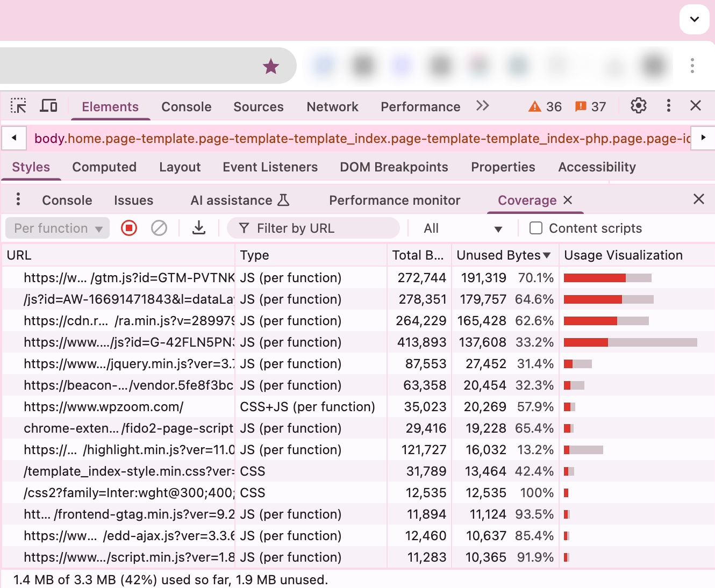Viewport: 715px width, 588px height.
Task: Sort by Usage Visualization column header
Action: click(637, 255)
